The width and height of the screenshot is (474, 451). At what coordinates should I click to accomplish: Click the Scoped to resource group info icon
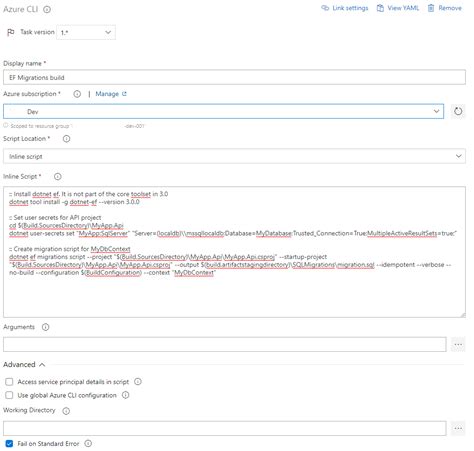(x=6, y=125)
